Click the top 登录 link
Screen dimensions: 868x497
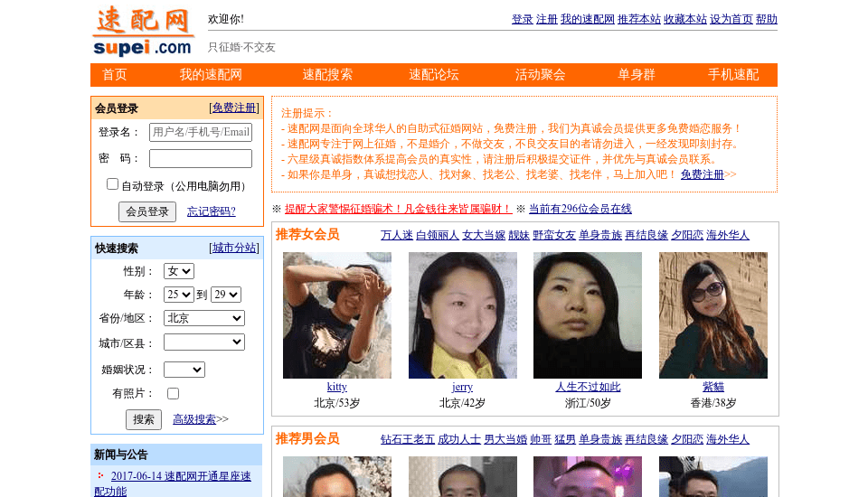pyautogui.click(x=522, y=19)
